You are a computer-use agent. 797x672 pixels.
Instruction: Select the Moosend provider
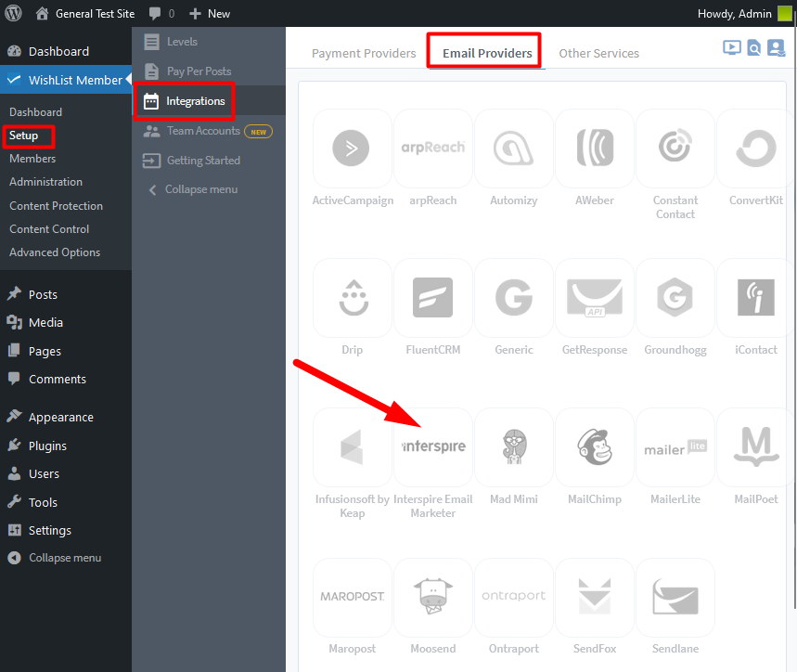(433, 597)
